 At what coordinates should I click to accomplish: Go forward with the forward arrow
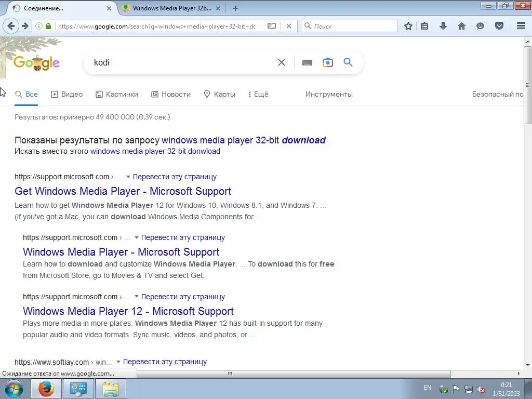click(25, 26)
